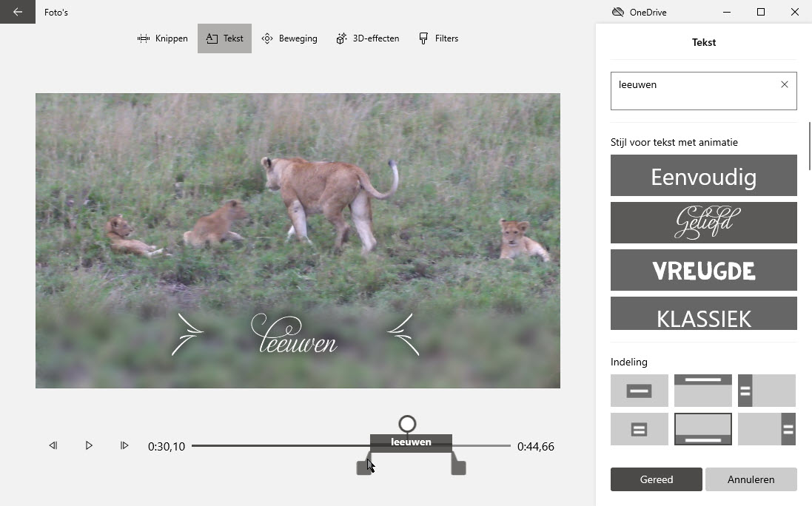Close the Foto's window
The width and height of the screenshot is (812, 506).
click(x=795, y=12)
